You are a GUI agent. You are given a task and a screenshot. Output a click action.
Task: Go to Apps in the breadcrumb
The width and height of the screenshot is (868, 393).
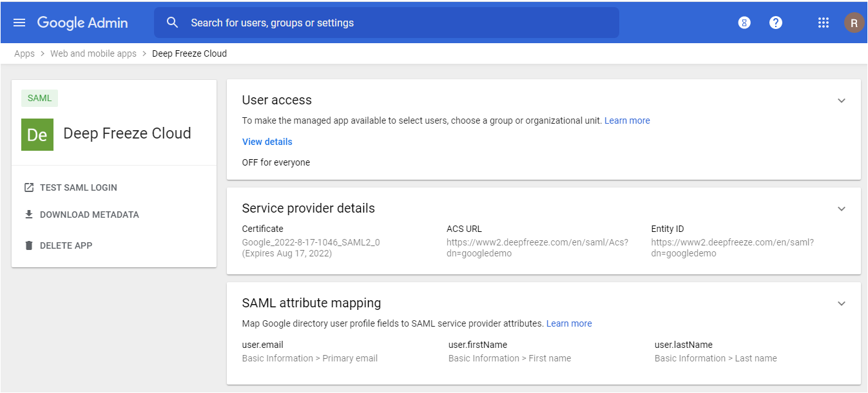[24, 53]
